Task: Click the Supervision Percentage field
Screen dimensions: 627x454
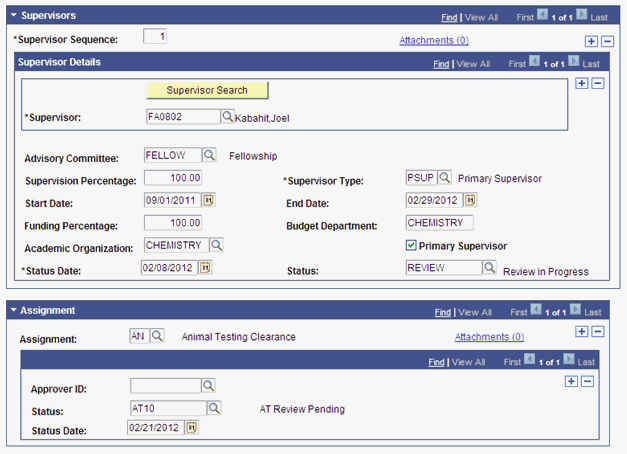Action: point(173,178)
